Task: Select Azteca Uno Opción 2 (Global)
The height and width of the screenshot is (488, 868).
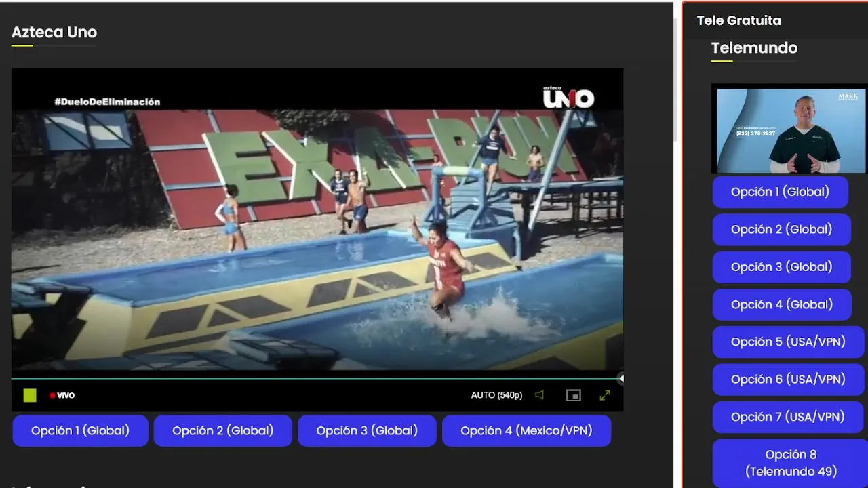Action: pos(222,430)
